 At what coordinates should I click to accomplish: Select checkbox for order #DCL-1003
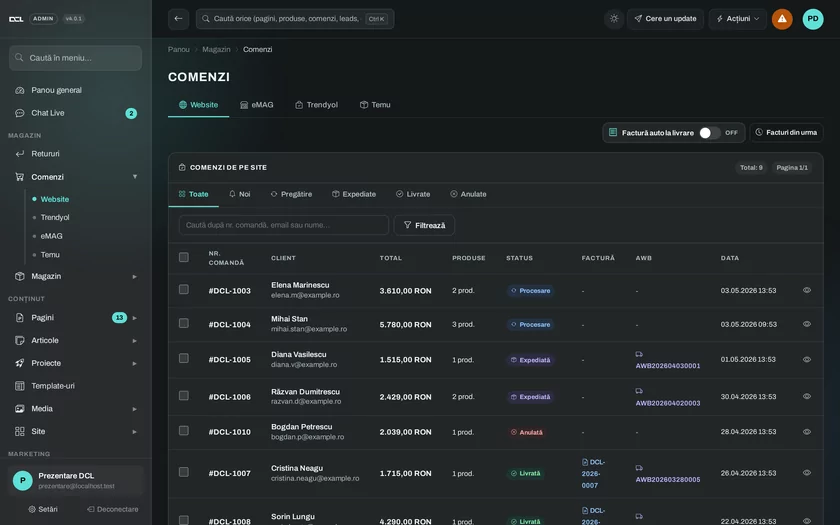pyautogui.click(x=184, y=289)
